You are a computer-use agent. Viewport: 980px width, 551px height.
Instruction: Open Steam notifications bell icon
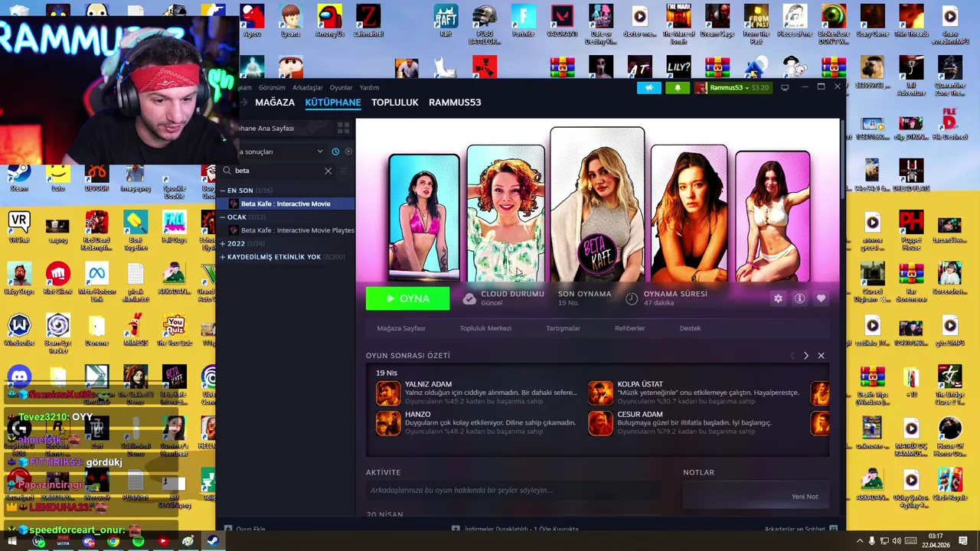[x=677, y=88]
